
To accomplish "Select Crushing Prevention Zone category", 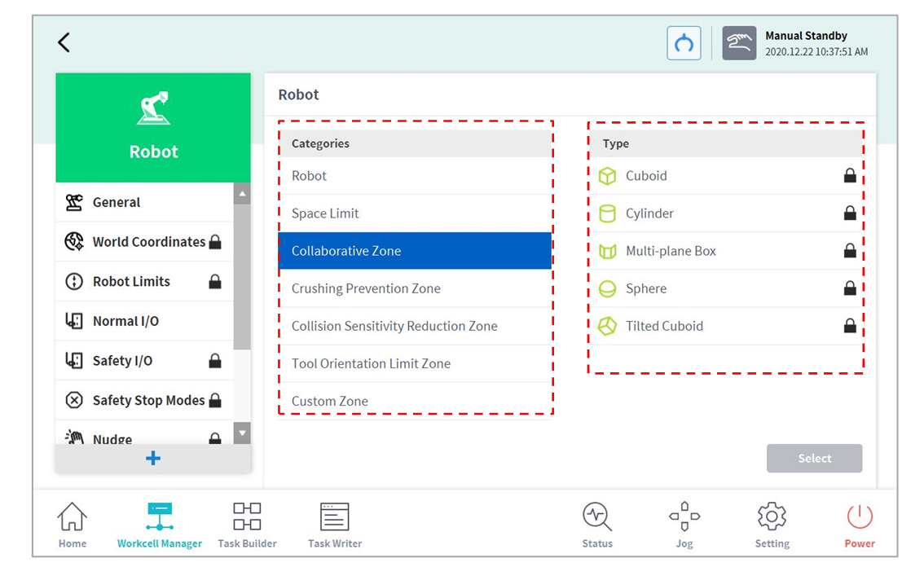I will pyautogui.click(x=366, y=288).
